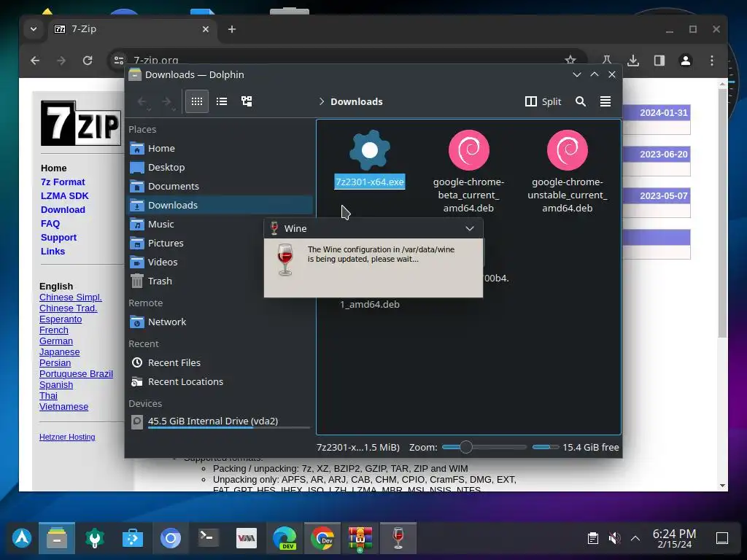Open FAQ link on 7-Zip site

click(50, 223)
